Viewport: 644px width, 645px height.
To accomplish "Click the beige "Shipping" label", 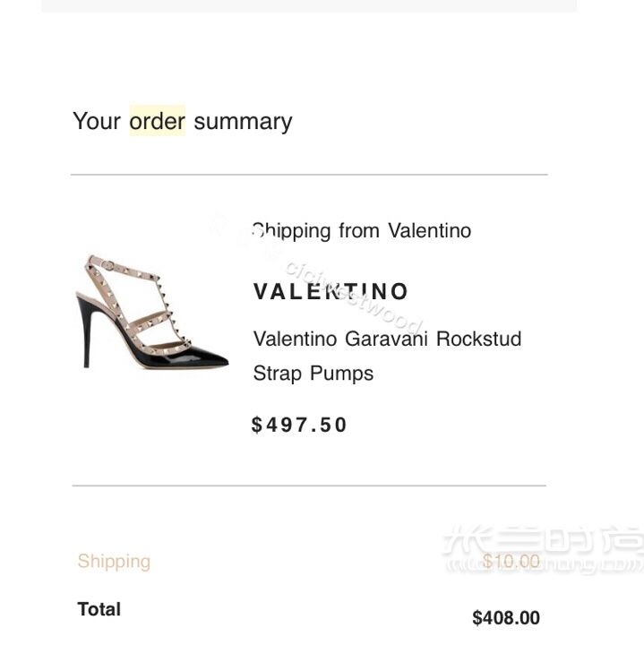I will pos(114,562).
